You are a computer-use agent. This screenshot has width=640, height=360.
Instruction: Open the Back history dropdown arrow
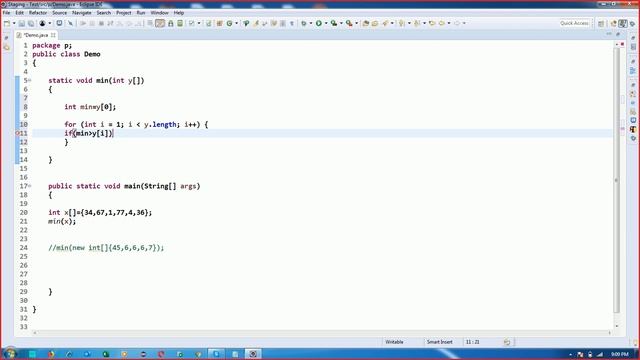pyautogui.click(x=449, y=24)
